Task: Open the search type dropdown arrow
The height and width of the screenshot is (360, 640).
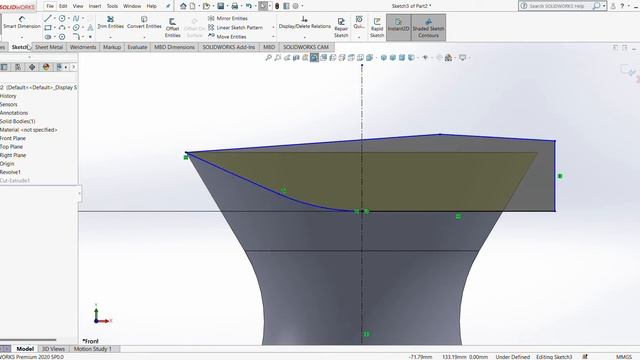Action: [604, 6]
